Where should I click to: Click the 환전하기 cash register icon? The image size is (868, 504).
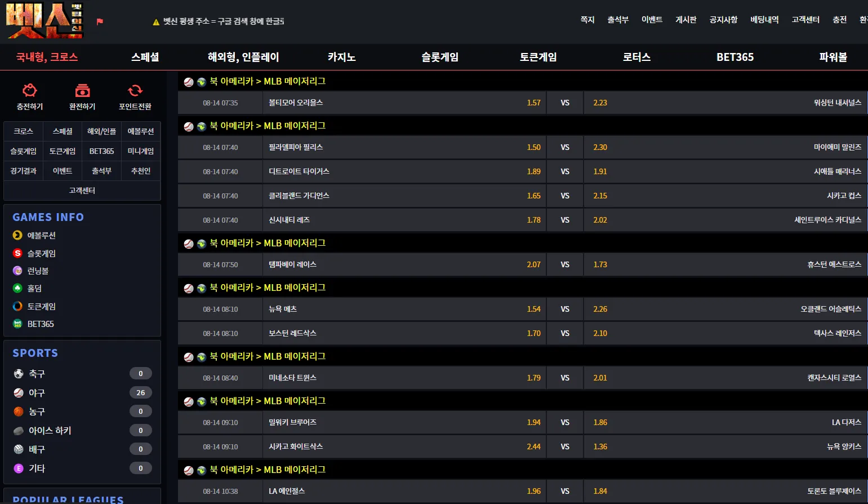pos(82,90)
